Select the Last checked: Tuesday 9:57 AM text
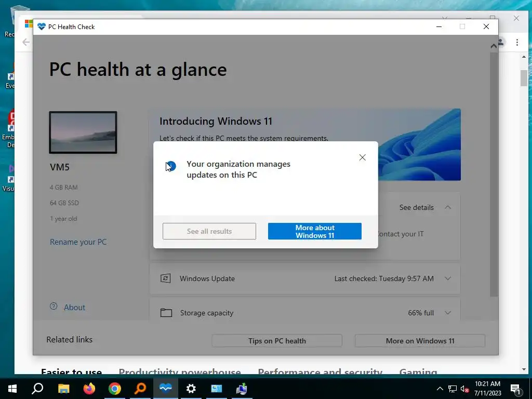The width and height of the screenshot is (532, 399). click(384, 278)
